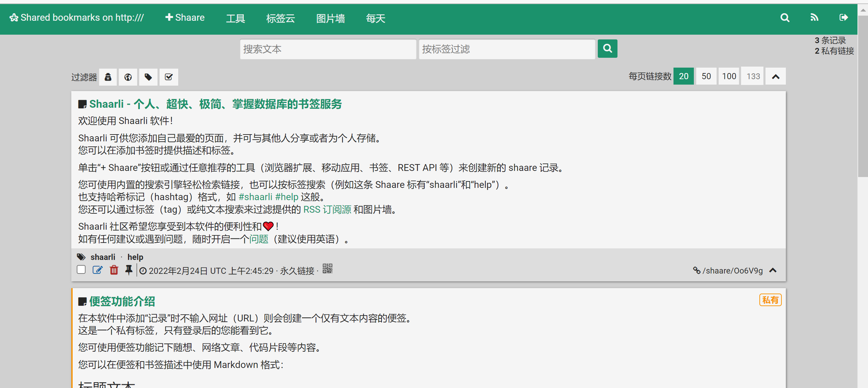The height and width of the screenshot is (388, 868).
Task: Click the 3 条记录 count text
Action: point(830,40)
